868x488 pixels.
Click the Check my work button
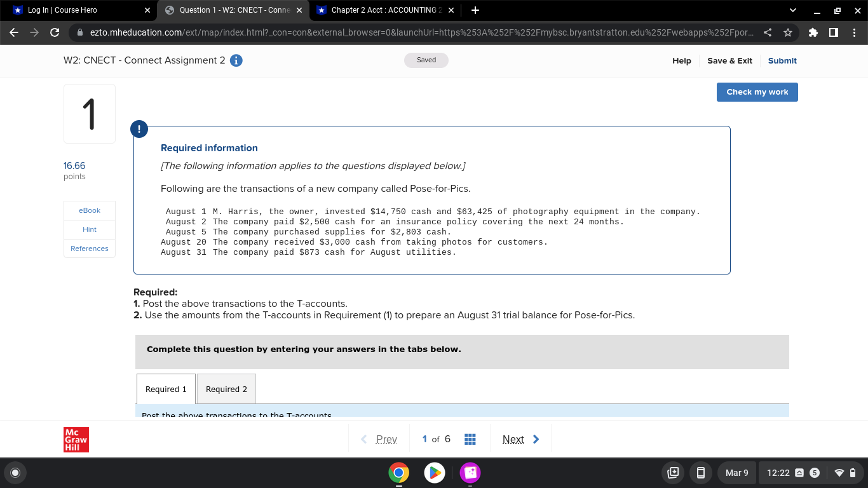point(757,92)
